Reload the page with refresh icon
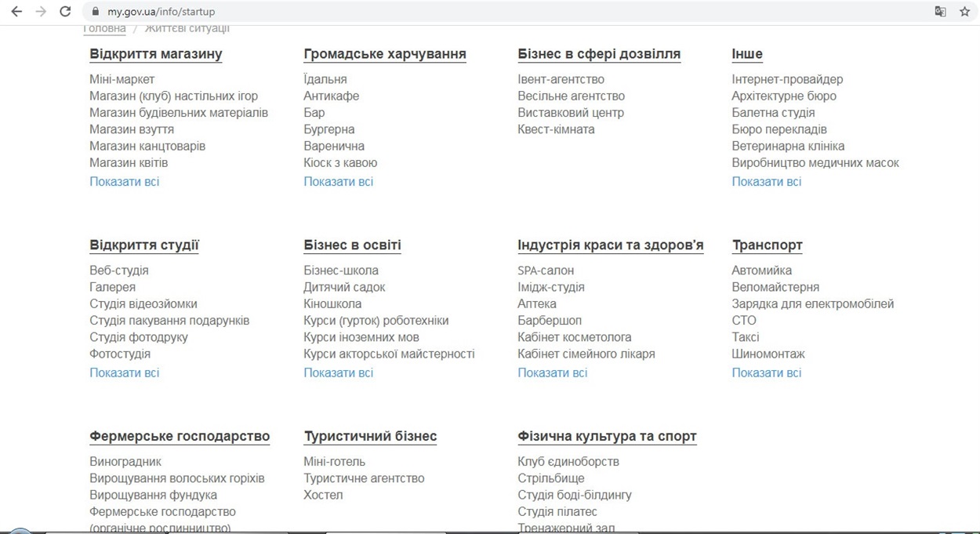Viewport: 980px width, 534px height. click(66, 12)
